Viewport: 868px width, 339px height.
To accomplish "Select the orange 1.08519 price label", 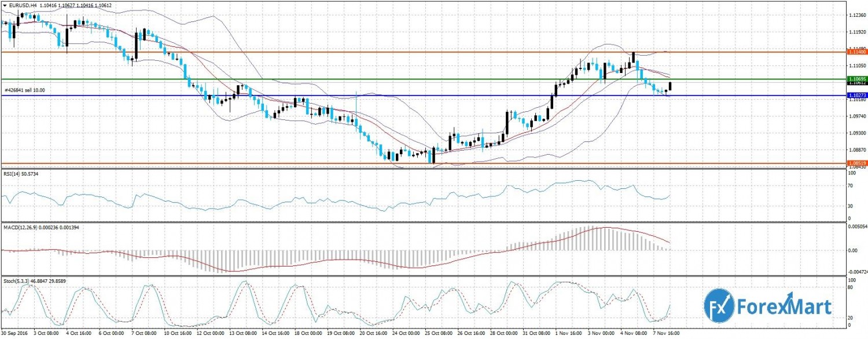I will [x=856, y=163].
